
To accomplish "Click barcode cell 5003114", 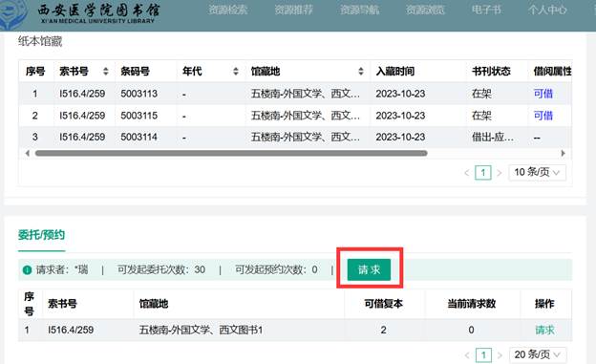I will tap(139, 137).
